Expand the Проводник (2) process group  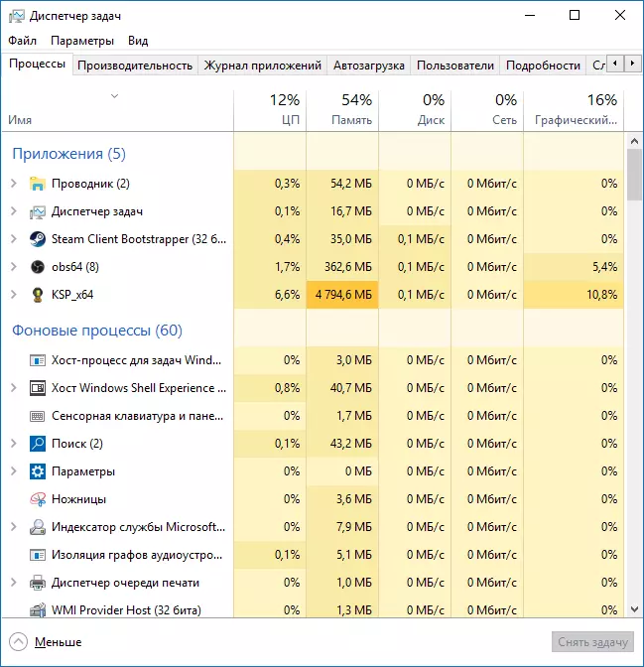(x=13, y=184)
